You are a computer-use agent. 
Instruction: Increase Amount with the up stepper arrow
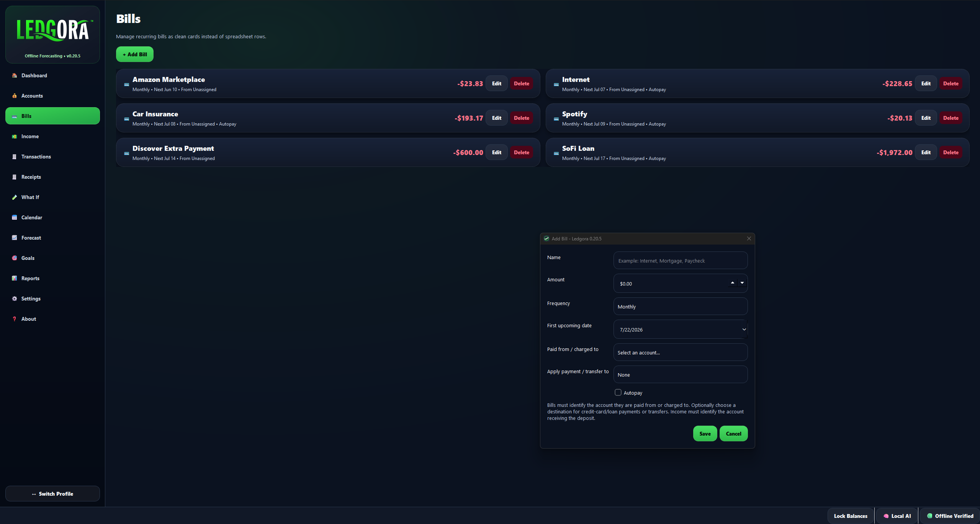pos(732,283)
